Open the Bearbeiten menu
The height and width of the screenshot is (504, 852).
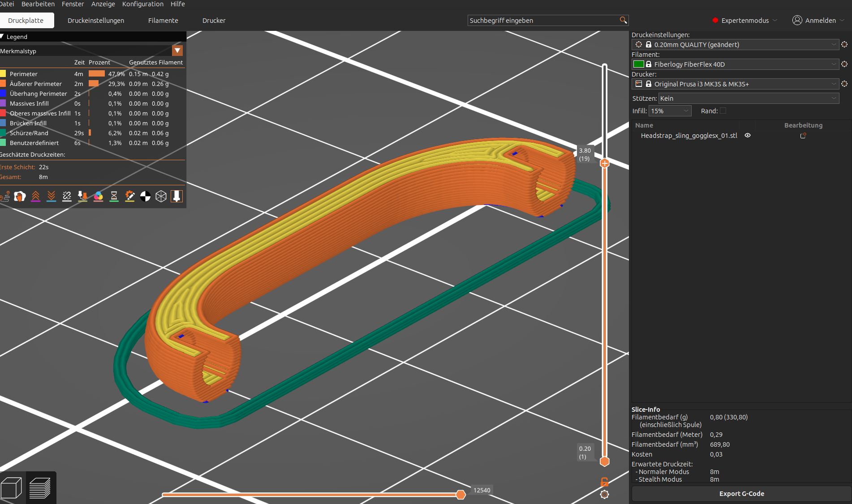click(x=38, y=4)
